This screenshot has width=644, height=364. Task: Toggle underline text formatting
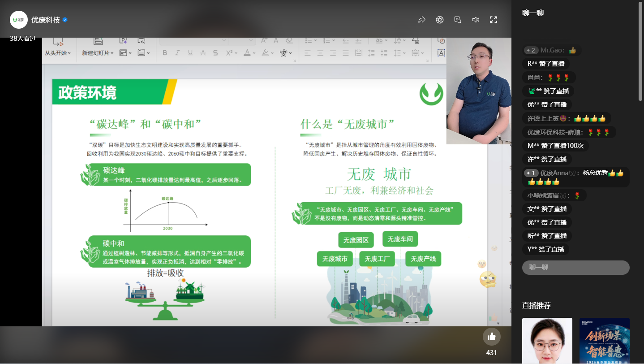190,53
